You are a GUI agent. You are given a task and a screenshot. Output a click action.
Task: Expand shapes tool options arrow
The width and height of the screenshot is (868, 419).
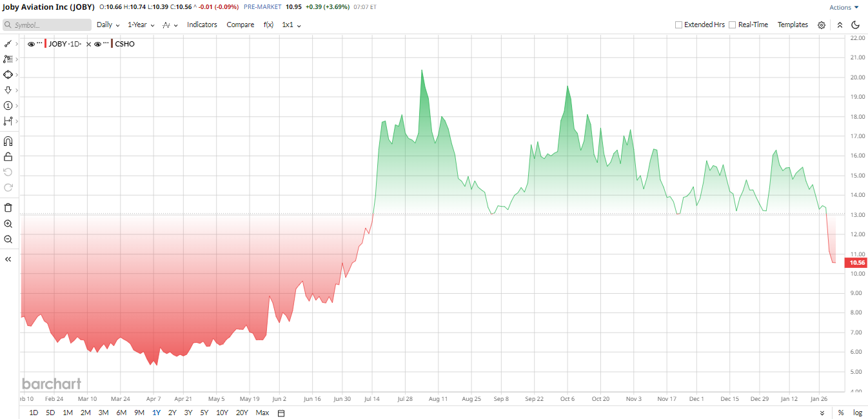[x=17, y=74]
